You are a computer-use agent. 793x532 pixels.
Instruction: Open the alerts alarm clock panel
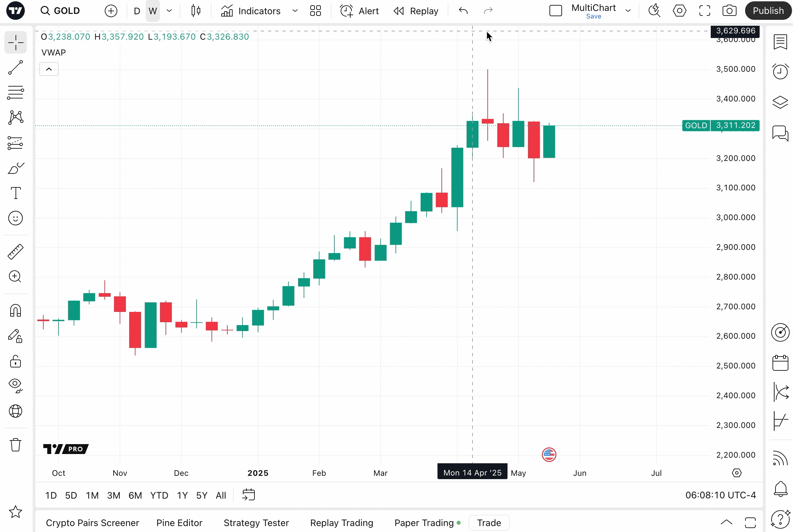pos(780,72)
